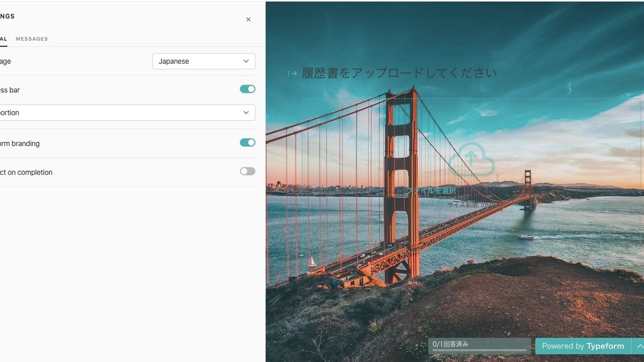This screenshot has width=644, height=362.
Task: Enable the Redirect on completion toggle
Action: 247,172
